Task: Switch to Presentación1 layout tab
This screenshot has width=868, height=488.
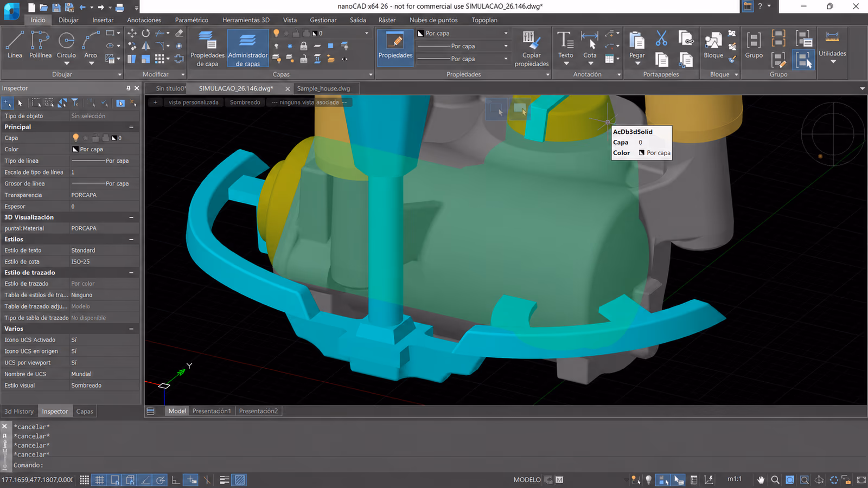Action: [x=212, y=411]
